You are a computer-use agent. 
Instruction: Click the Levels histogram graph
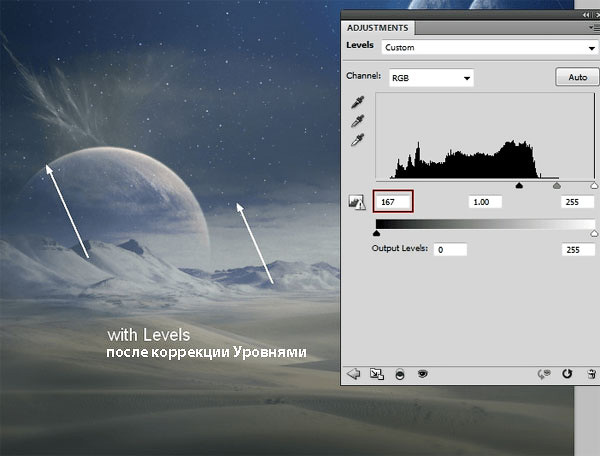coord(485,136)
